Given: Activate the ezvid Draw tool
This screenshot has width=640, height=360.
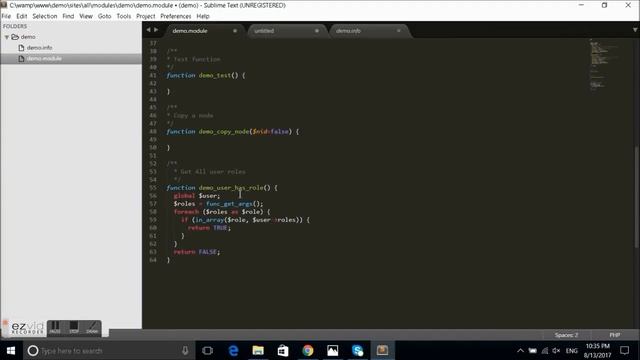Looking at the screenshot, I should pos(92,328).
